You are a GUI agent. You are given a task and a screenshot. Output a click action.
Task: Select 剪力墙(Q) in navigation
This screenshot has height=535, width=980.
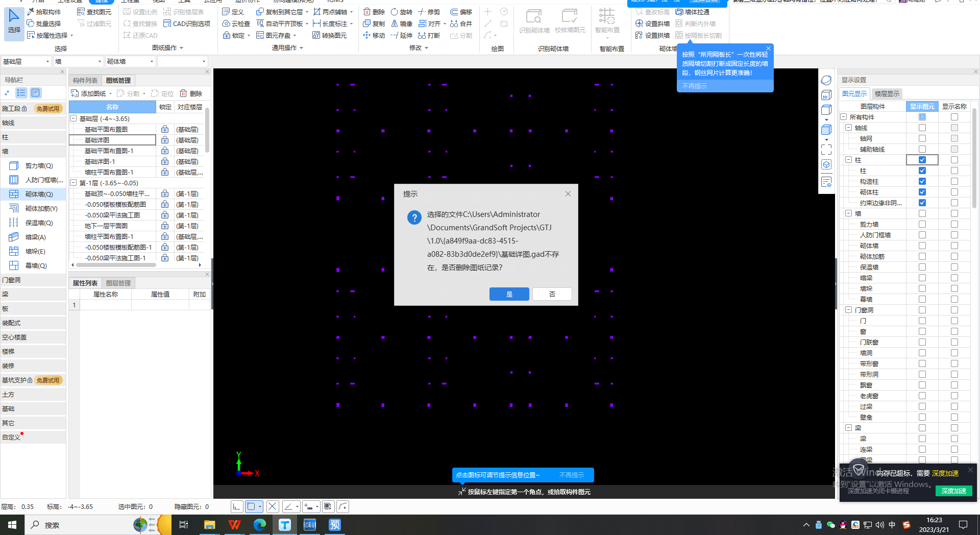pyautogui.click(x=33, y=165)
